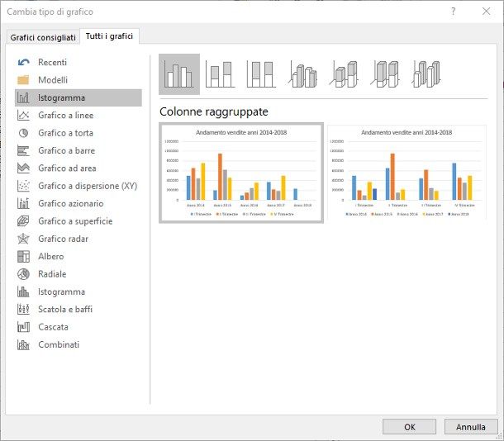Pick Grafico azionario label
The height and width of the screenshot is (441, 504).
coord(71,203)
